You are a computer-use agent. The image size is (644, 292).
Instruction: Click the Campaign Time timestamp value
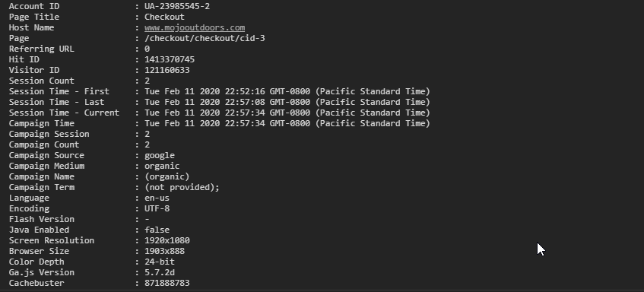click(x=287, y=124)
